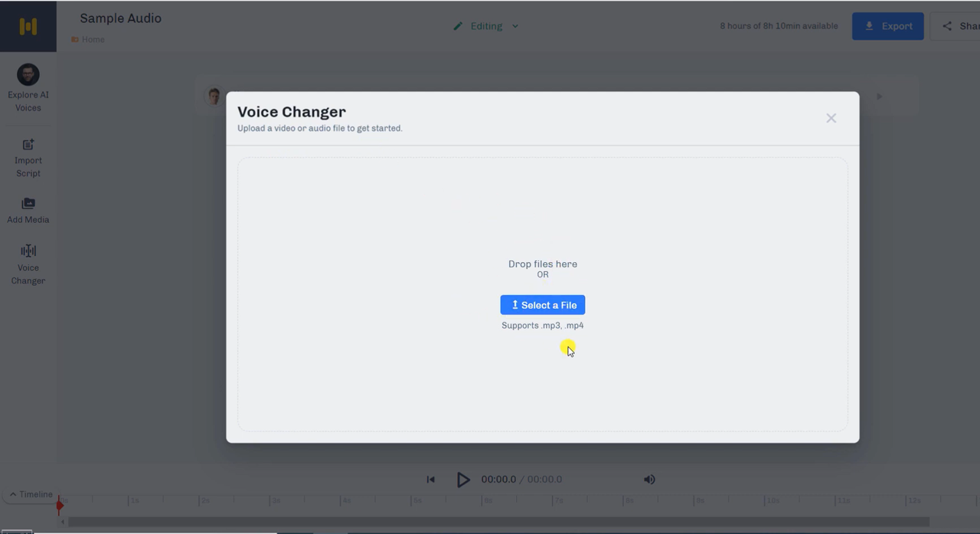Viewport: 980px width, 534px height.
Task: Click the Sample Audio project title
Action: (x=121, y=18)
